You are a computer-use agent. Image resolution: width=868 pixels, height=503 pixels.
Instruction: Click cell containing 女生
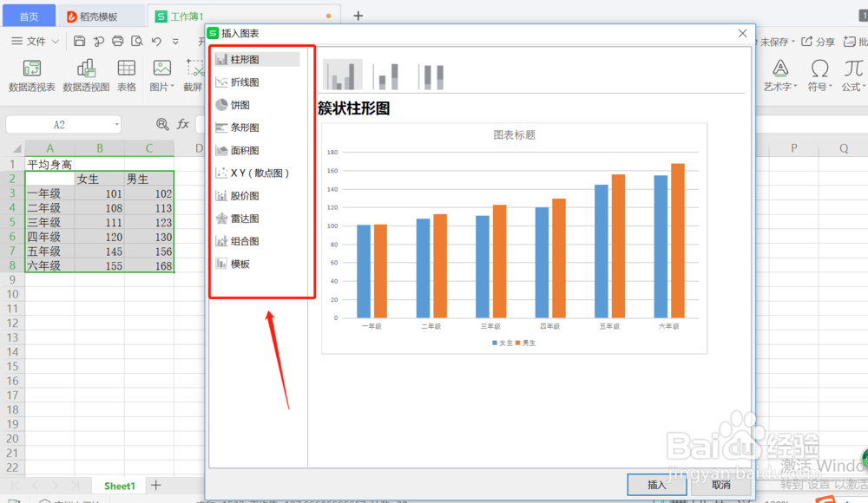[100, 179]
